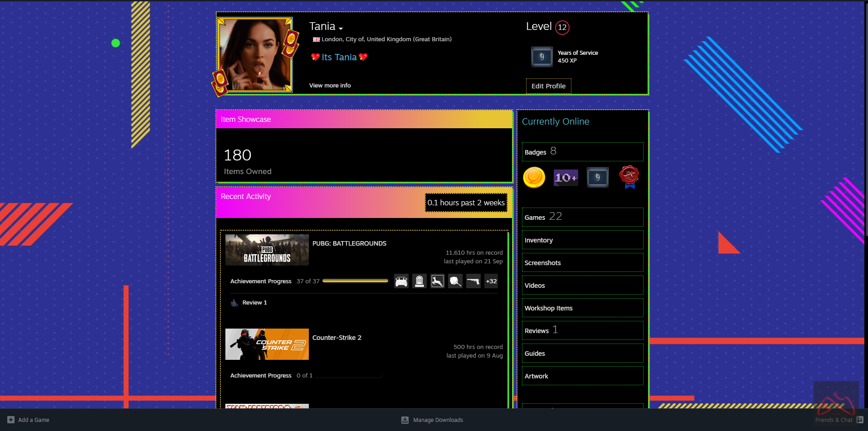This screenshot has height=431, width=868.
Task: Open the gold laurel coin badge
Action: click(x=534, y=178)
